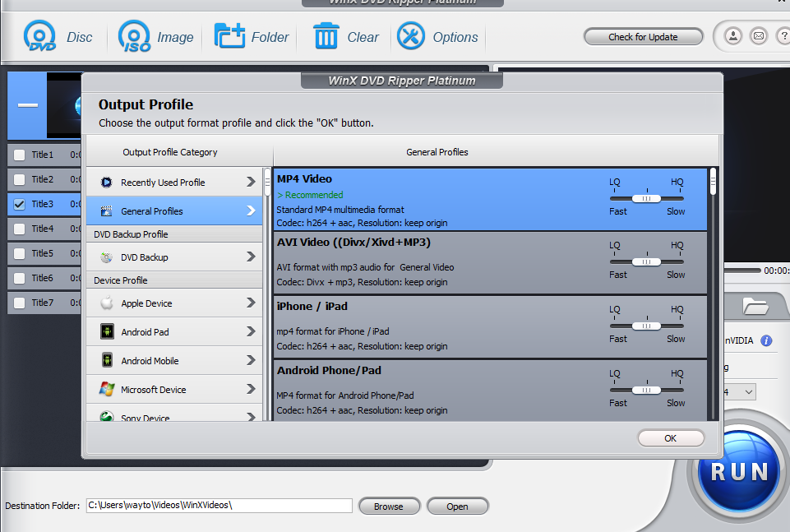This screenshot has height=532, width=790.
Task: Select the Android Phone/Pad profile
Action: coord(490,391)
